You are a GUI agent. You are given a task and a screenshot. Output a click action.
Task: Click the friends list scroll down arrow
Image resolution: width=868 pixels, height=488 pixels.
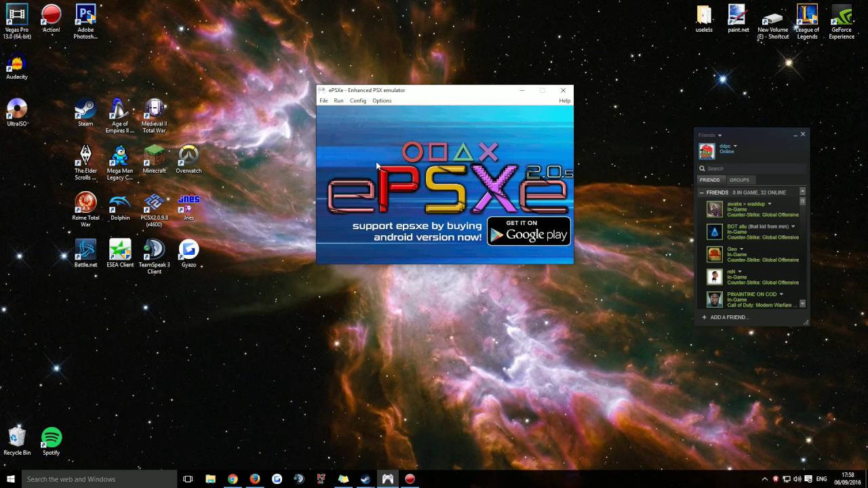click(x=803, y=304)
